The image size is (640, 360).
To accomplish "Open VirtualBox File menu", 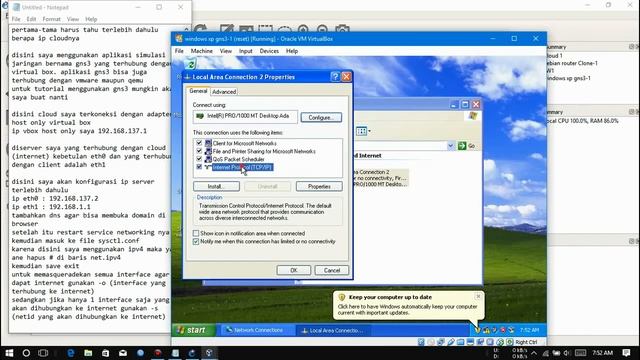I will (179, 51).
